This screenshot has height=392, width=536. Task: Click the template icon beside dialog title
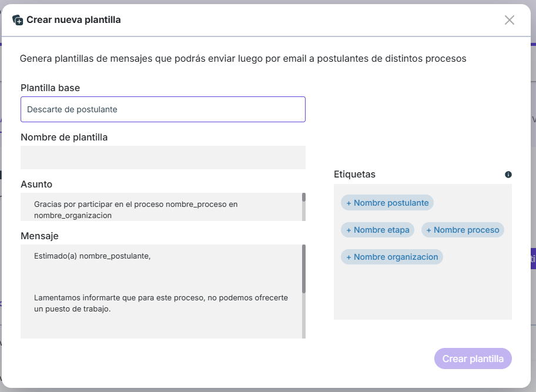pyautogui.click(x=18, y=20)
